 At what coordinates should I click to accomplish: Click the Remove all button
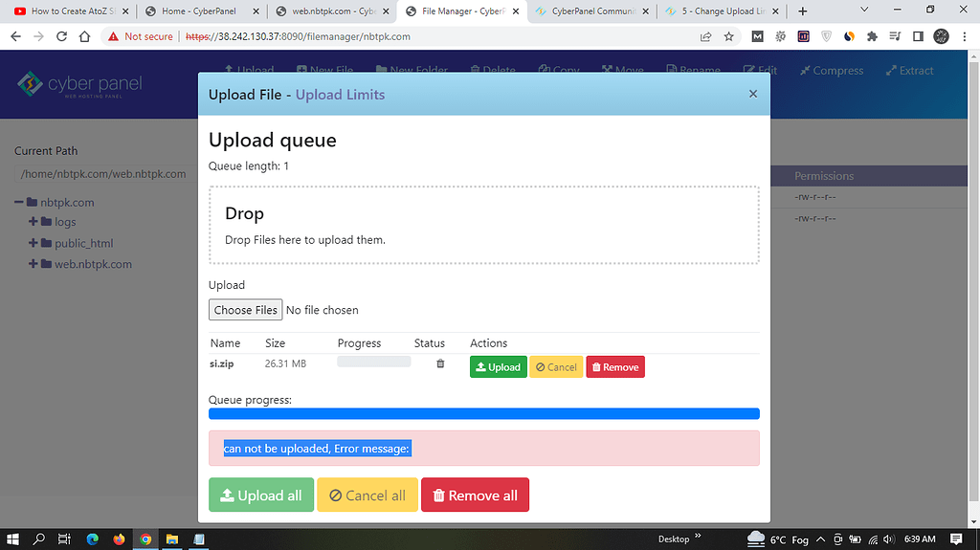pos(475,495)
